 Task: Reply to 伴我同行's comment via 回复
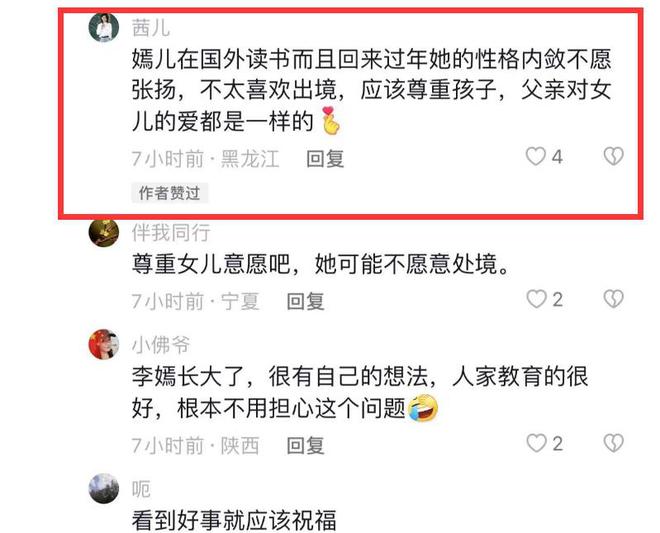click(306, 301)
